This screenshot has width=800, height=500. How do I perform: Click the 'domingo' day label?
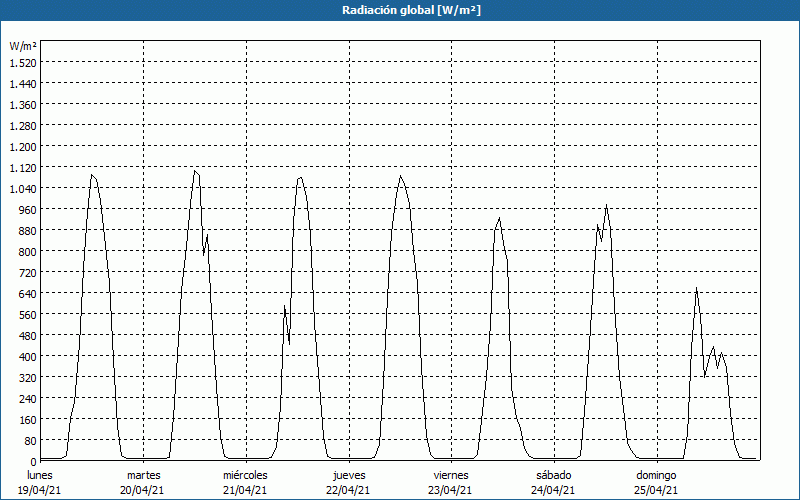click(656, 475)
